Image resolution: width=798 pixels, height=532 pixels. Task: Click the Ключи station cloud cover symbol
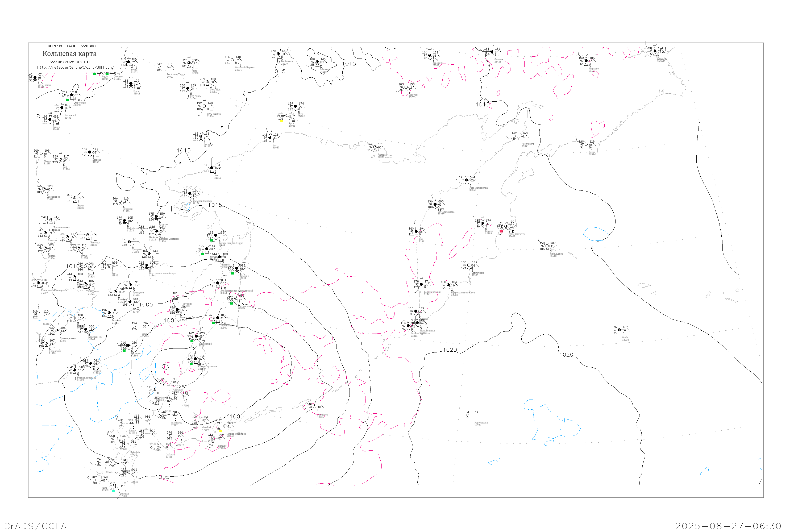[483, 223]
